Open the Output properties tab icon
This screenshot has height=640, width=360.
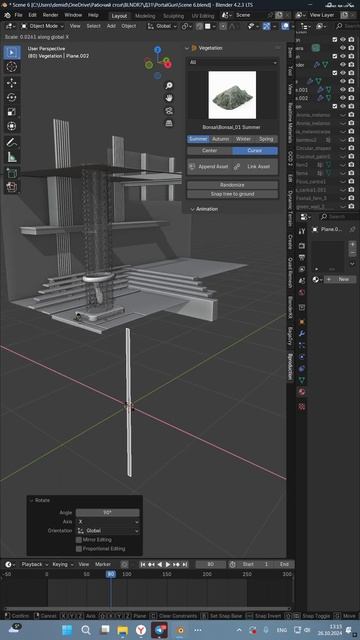302,258
